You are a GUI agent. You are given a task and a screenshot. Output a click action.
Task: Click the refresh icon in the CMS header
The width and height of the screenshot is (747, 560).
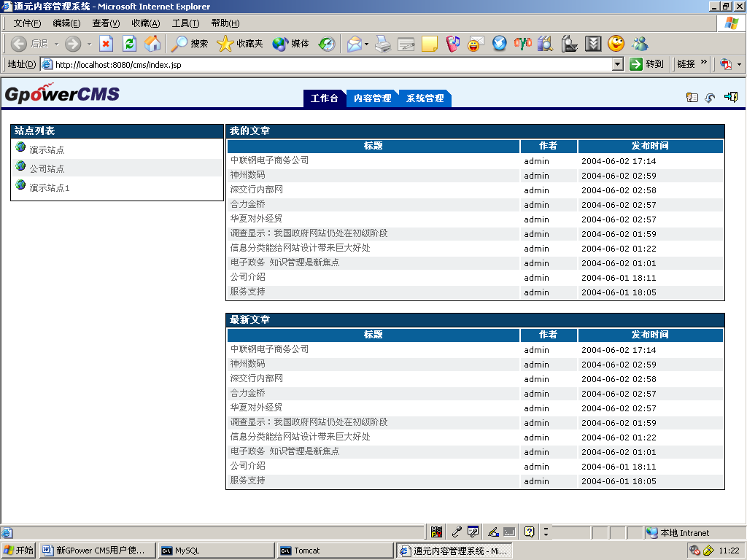[708, 98]
